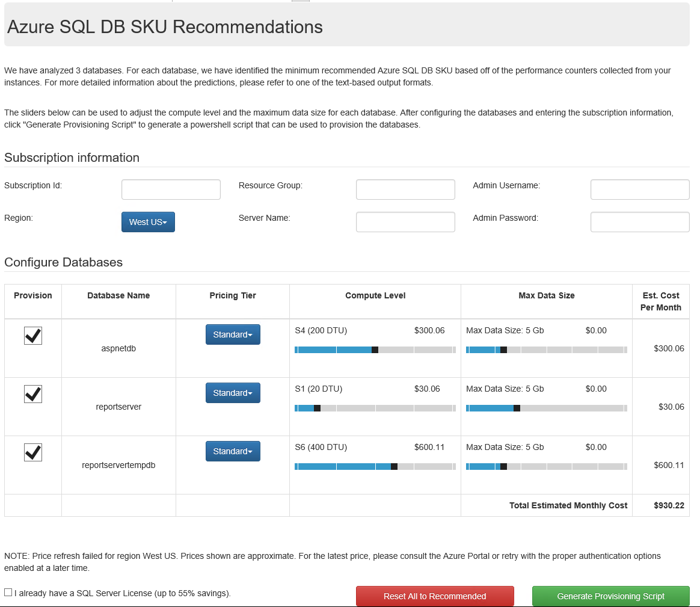The height and width of the screenshot is (607, 700).
Task: Open the reportservertempdb pricing tier dropdown
Action: point(233,451)
